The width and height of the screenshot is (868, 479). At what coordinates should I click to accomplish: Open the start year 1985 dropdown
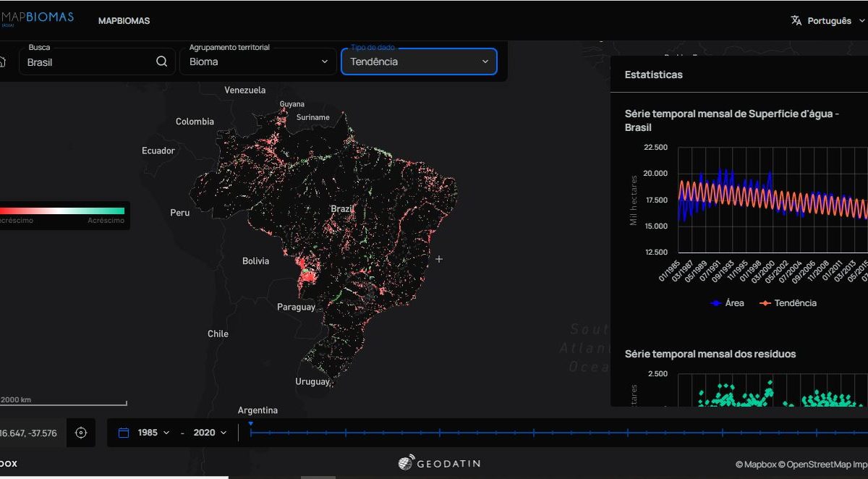153,433
